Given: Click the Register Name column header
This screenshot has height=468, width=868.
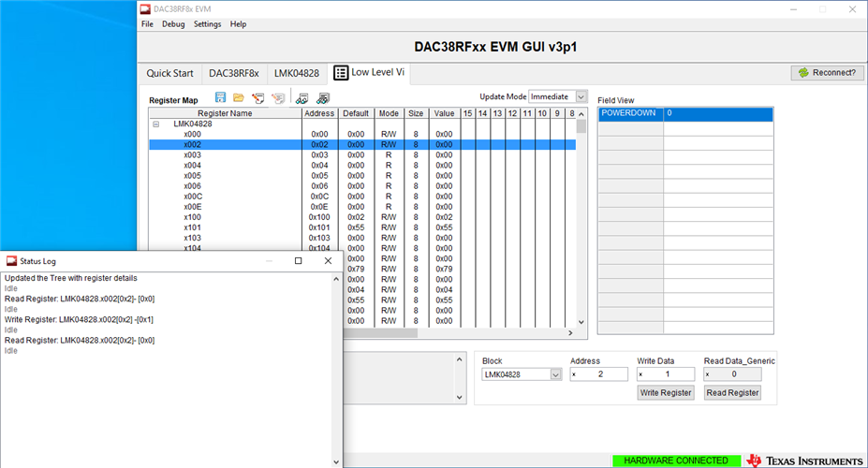Looking at the screenshot, I should [x=225, y=113].
